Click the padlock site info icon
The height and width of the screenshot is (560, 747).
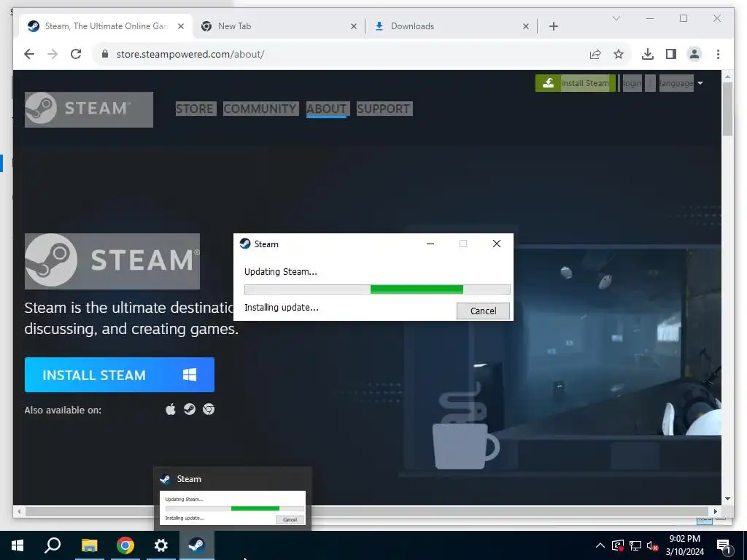105,54
